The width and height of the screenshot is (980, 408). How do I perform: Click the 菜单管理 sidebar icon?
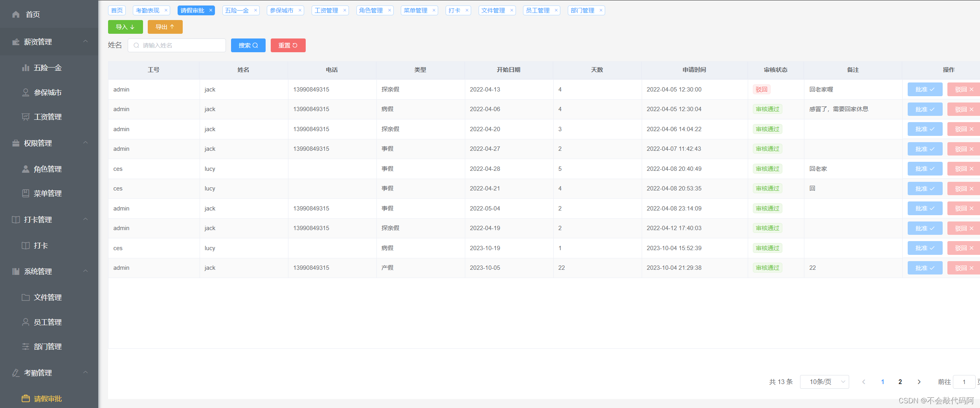pyautogui.click(x=26, y=193)
